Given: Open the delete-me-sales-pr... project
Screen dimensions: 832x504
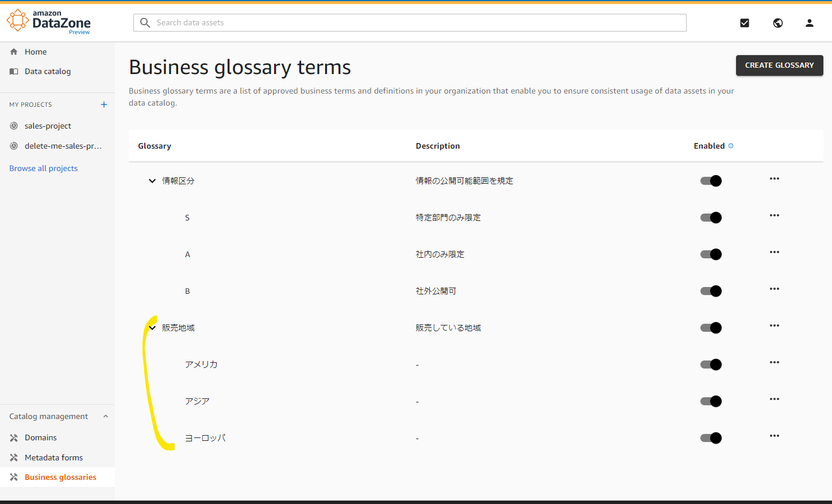Looking at the screenshot, I should (63, 146).
